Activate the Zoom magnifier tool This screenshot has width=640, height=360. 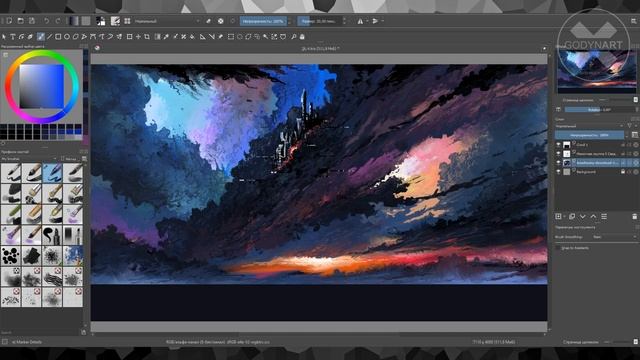[293, 37]
